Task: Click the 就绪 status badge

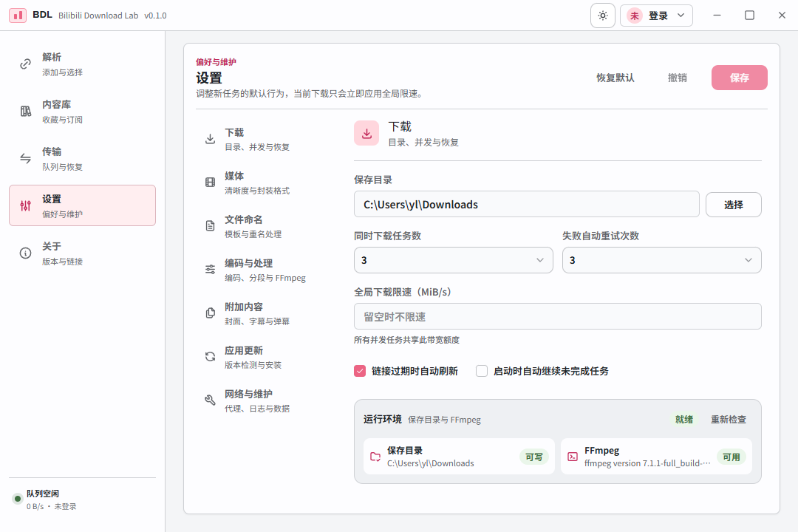Action: [684, 420]
